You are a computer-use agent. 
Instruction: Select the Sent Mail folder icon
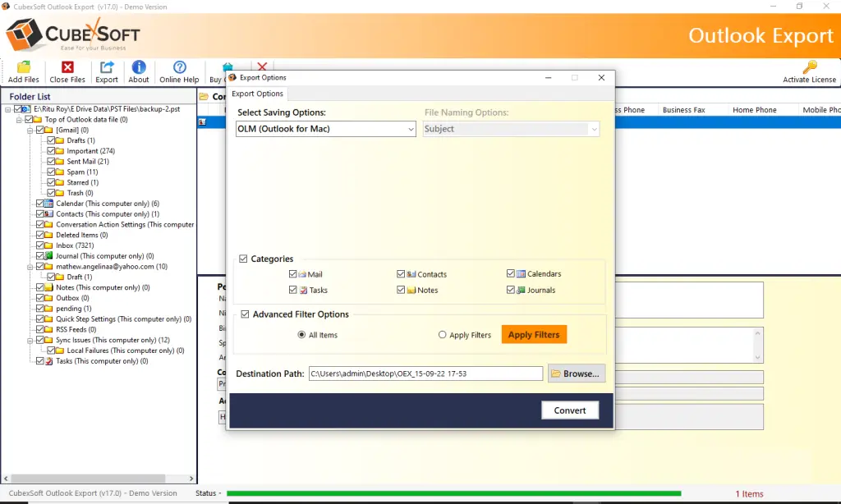coord(59,162)
